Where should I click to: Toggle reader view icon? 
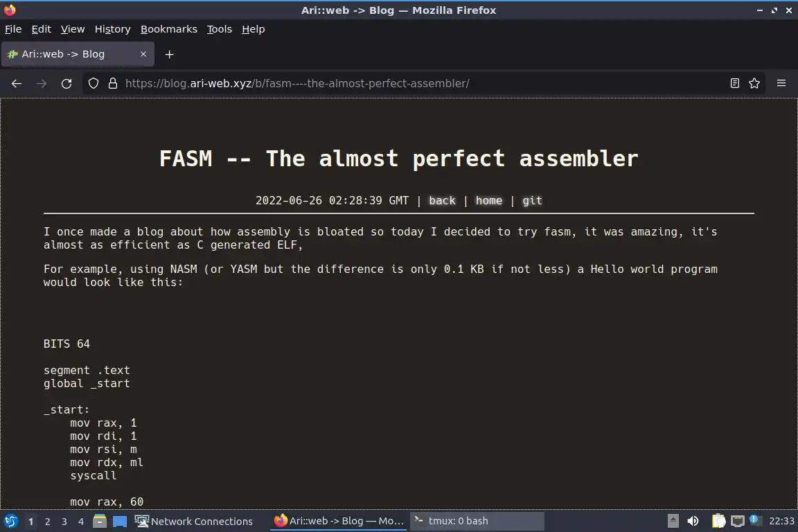click(x=734, y=84)
